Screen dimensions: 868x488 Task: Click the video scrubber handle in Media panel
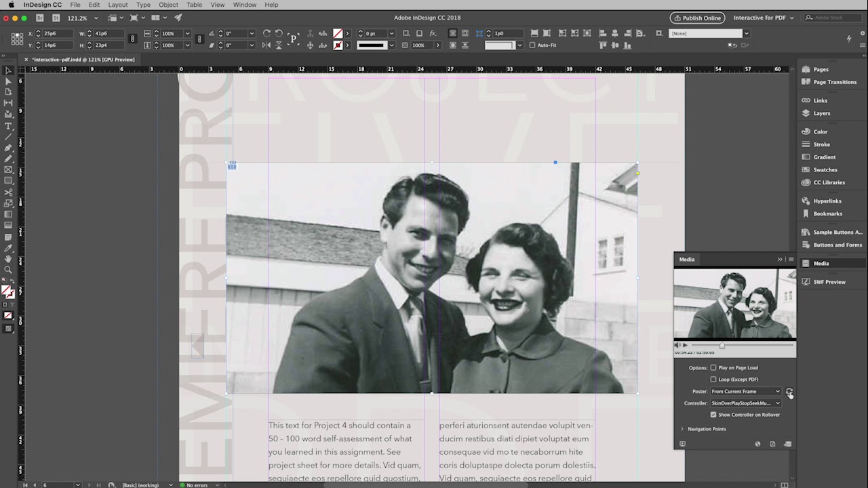(722, 345)
